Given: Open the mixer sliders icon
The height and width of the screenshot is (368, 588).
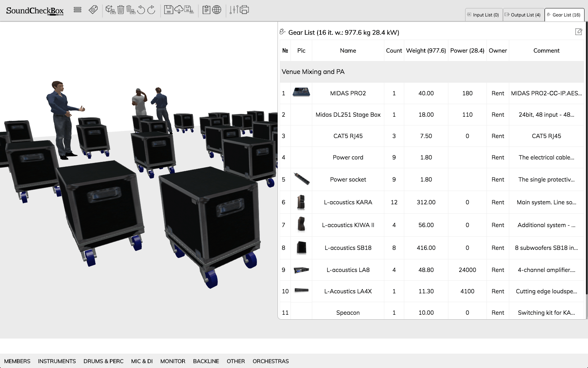Looking at the screenshot, I should (x=233, y=10).
